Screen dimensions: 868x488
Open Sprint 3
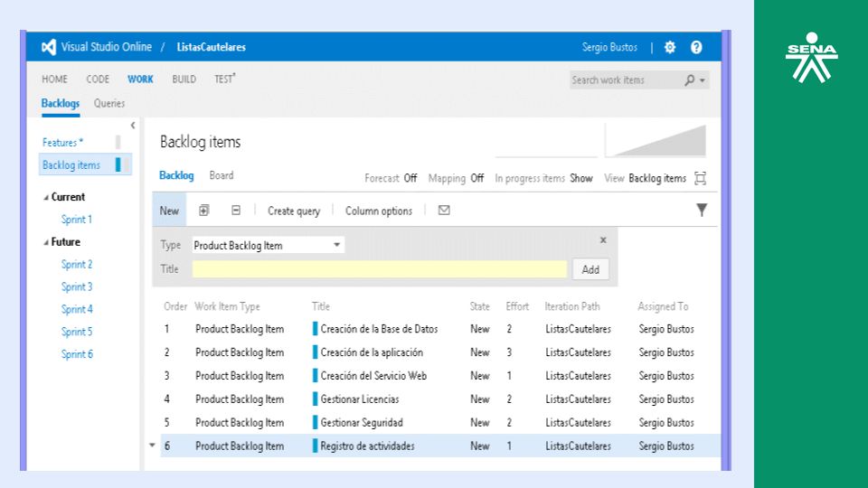click(x=77, y=287)
